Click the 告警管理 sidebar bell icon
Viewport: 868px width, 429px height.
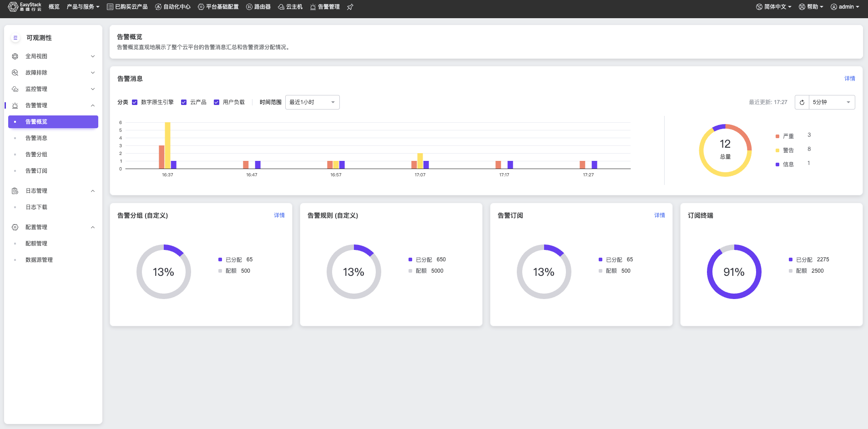click(15, 105)
